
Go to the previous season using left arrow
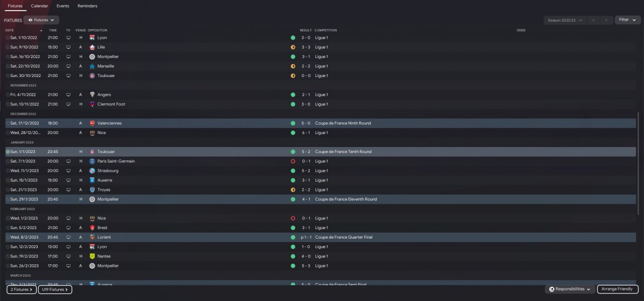tap(594, 20)
